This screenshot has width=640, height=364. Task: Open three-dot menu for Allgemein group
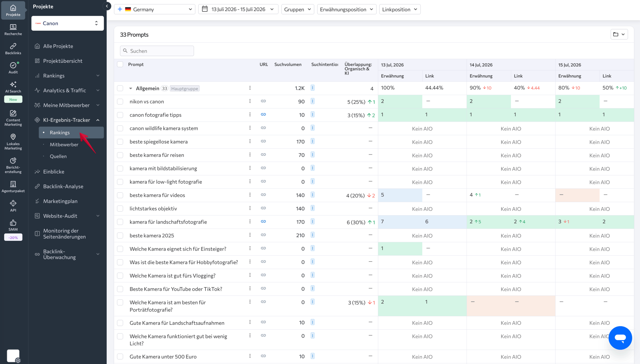pyautogui.click(x=249, y=88)
